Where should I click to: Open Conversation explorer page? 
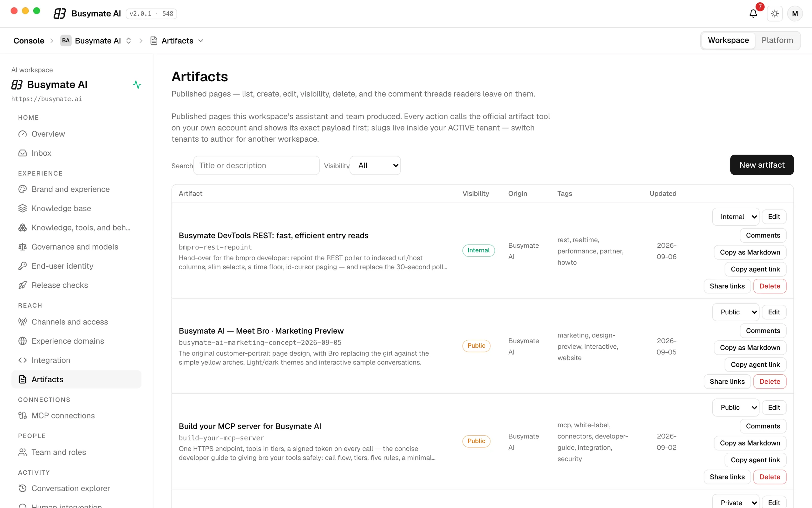(x=76, y=488)
